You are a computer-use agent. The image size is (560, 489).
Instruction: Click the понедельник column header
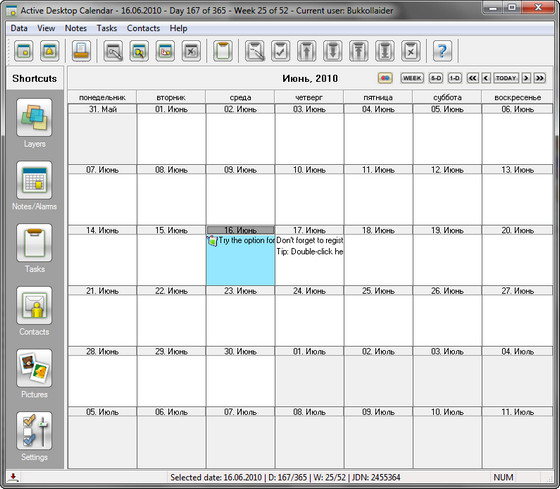[102, 97]
